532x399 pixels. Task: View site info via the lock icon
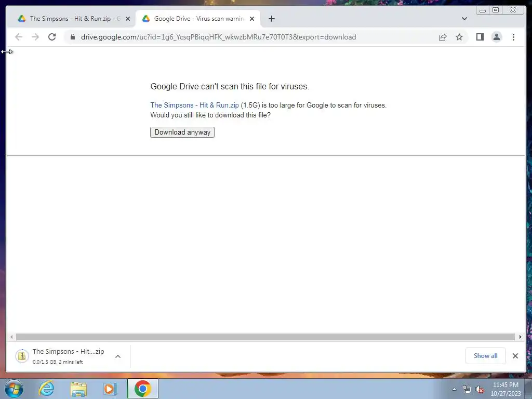point(73,37)
